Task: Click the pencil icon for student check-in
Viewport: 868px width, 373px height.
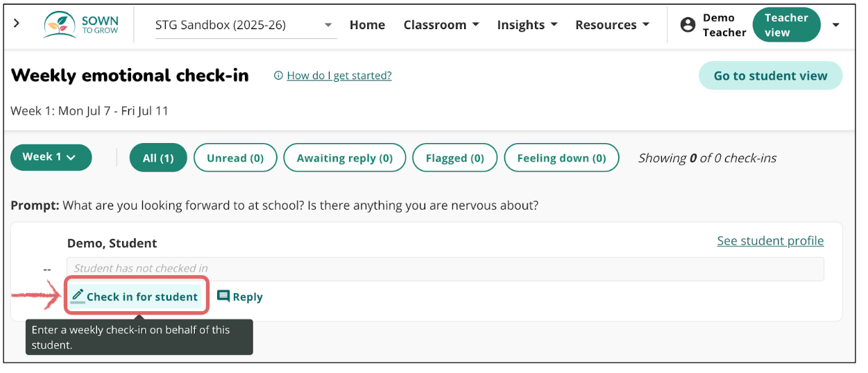Action: click(x=78, y=296)
